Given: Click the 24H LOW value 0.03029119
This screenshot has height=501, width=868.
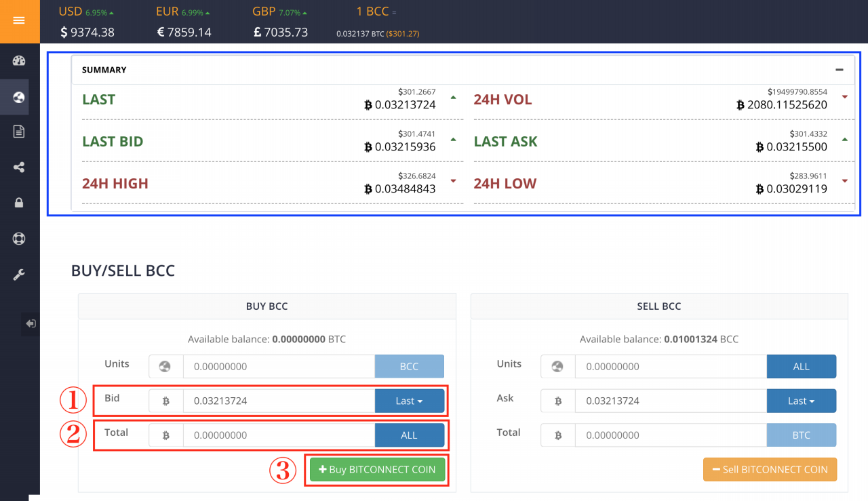Looking at the screenshot, I should click(792, 189).
